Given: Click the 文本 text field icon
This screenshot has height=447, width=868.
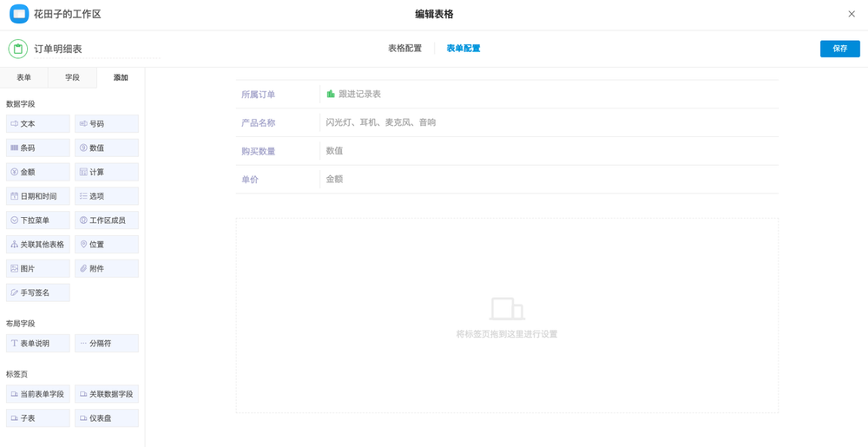Looking at the screenshot, I should [x=15, y=124].
